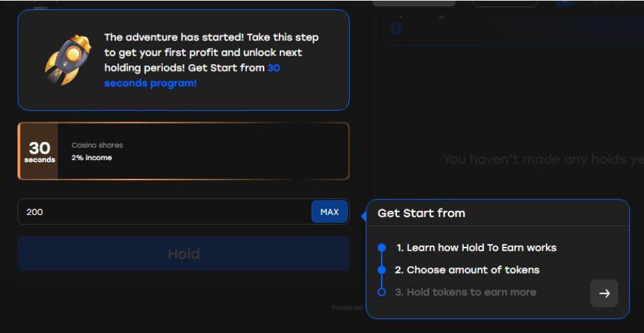Click the hollow dot beside step 3
This screenshot has height=333, width=644.
[x=382, y=292]
